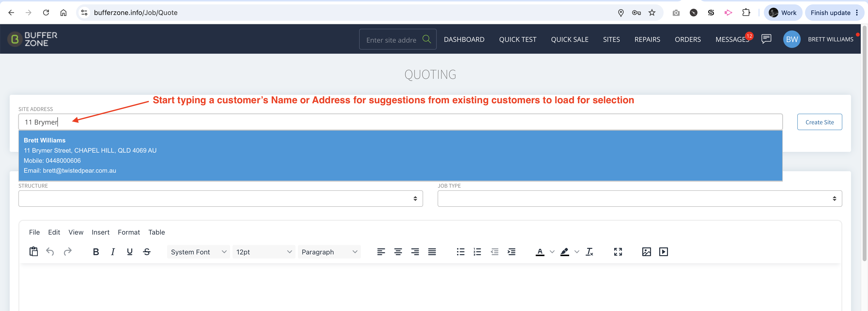Toggle italic formatting
Screen dimensions: 868x311
pyautogui.click(x=113, y=252)
